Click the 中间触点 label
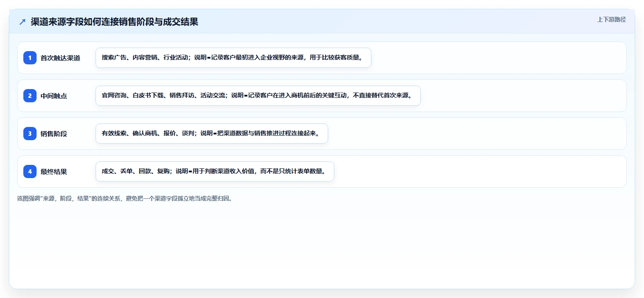This screenshot has height=298, width=644. 54,96
